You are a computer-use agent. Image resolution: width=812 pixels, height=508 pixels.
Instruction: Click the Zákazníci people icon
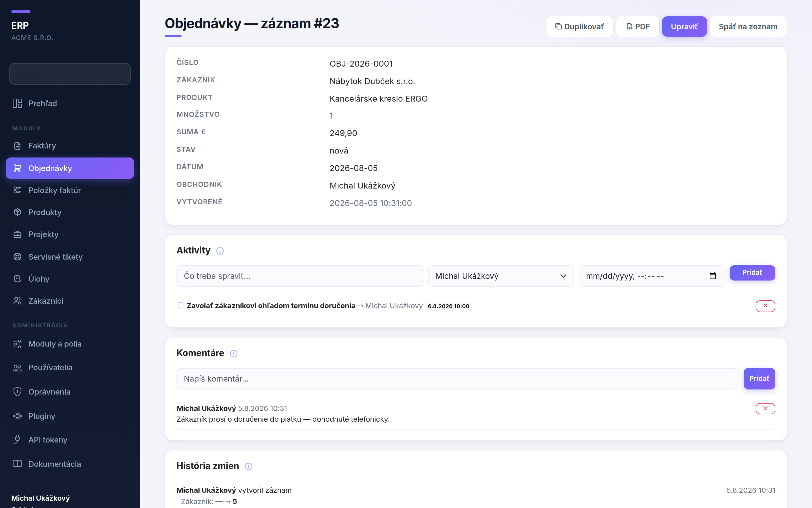17,301
